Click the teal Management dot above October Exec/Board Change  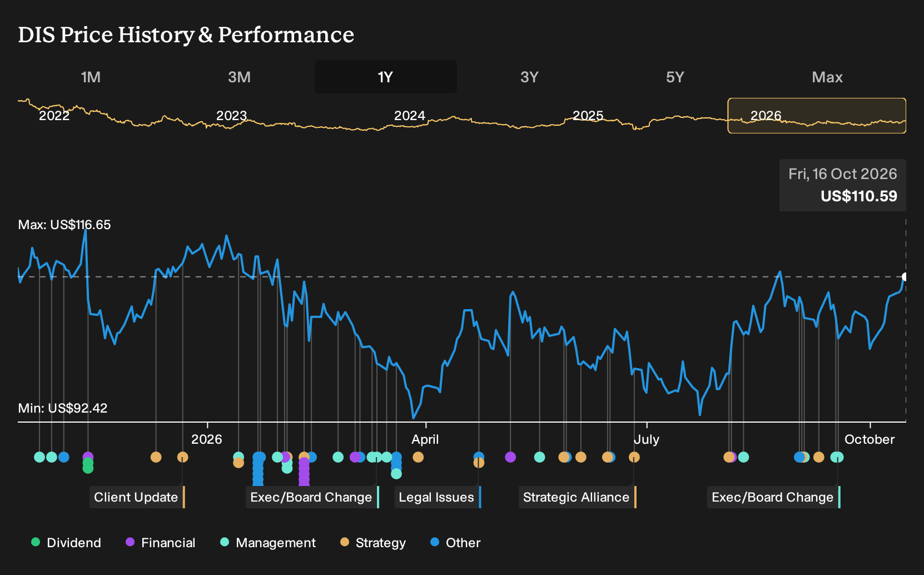click(x=838, y=457)
